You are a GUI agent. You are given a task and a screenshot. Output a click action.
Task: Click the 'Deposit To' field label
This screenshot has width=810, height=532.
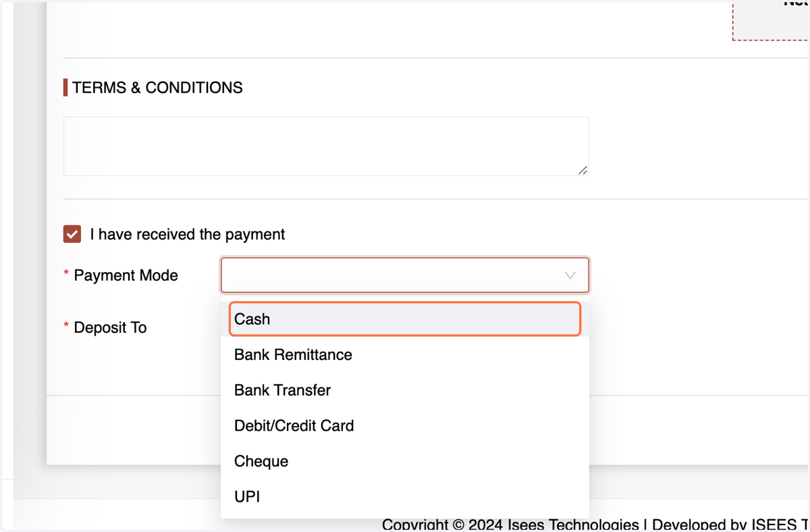(110, 327)
